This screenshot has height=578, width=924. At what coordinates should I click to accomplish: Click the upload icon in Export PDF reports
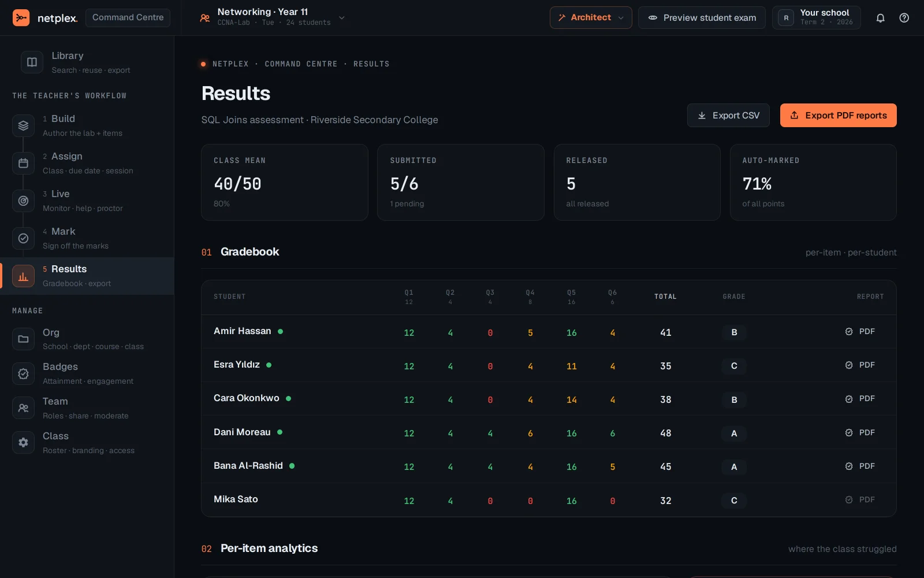point(795,116)
